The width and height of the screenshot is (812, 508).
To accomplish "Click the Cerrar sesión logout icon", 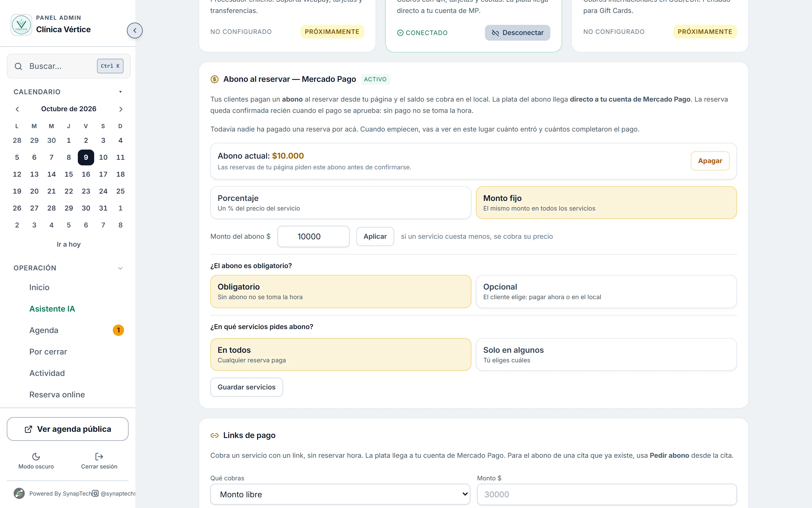I will click(x=99, y=456).
